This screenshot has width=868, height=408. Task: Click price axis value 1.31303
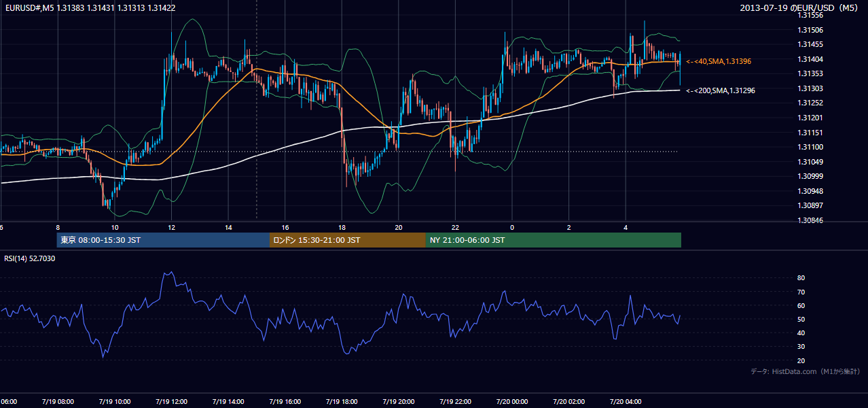(810, 88)
